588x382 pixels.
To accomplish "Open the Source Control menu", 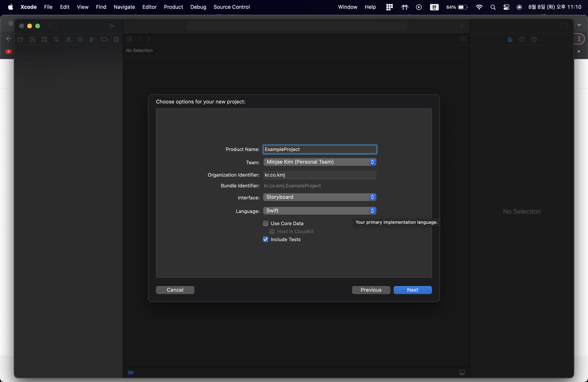I will click(231, 7).
